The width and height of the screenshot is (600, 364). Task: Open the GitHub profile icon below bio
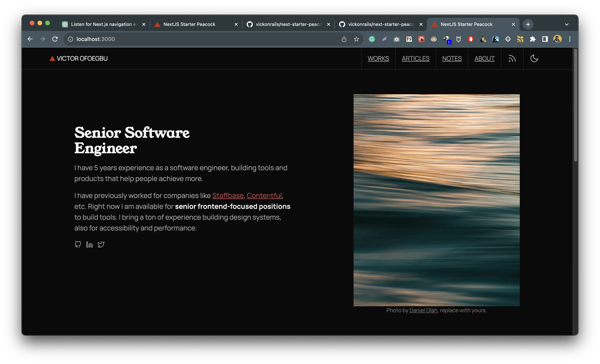(78, 244)
